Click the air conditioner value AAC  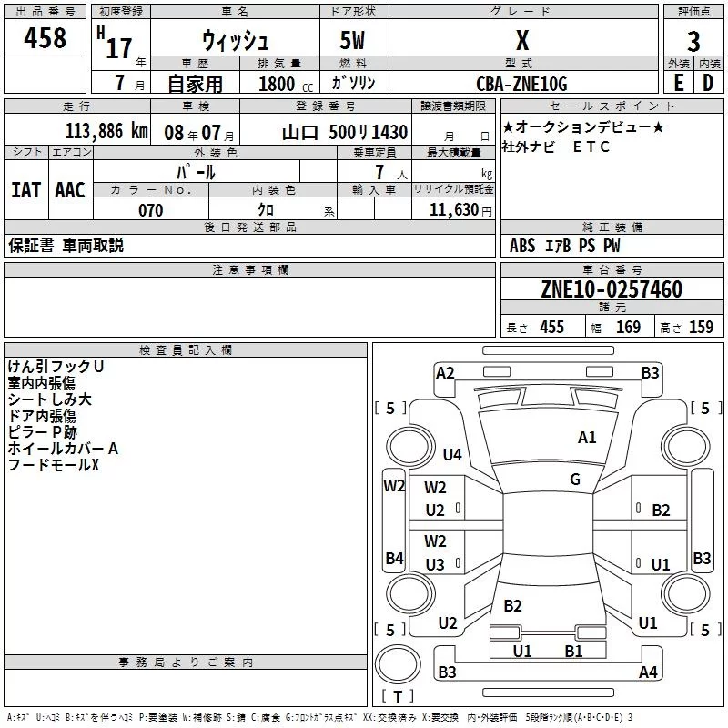point(70,190)
